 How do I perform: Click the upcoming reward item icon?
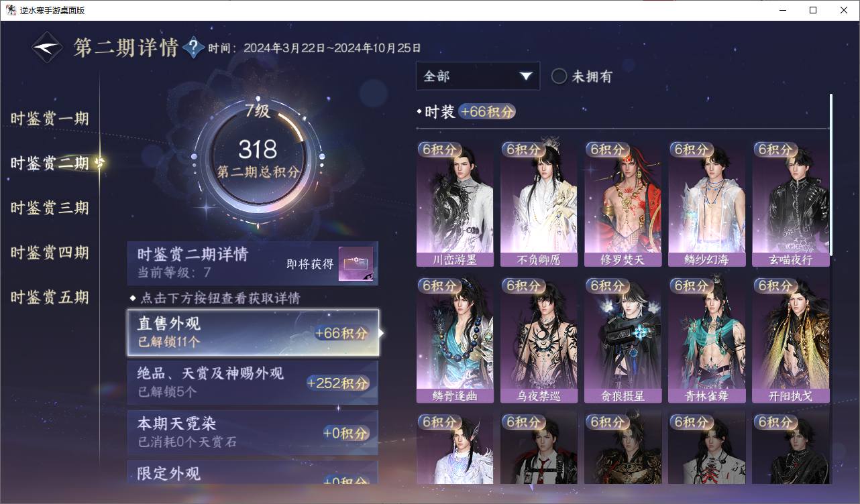tap(356, 265)
